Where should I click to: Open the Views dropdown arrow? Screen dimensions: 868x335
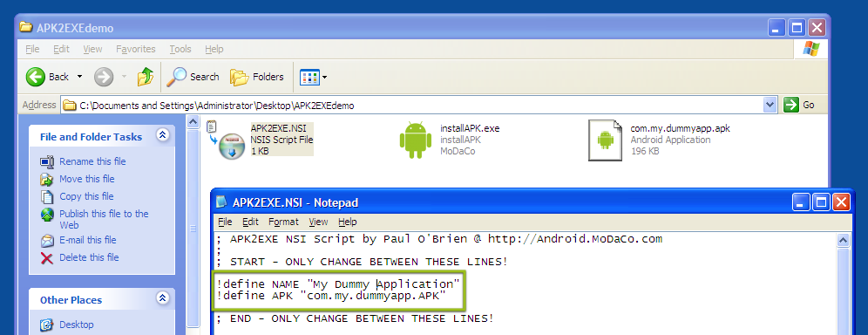point(324,77)
